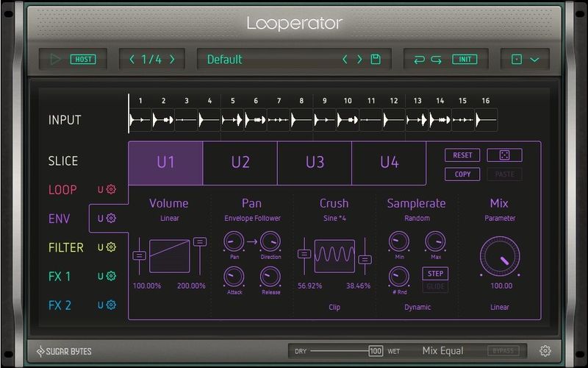This screenshot has width=588, height=368.
Task: Click input waveform step 1
Action: pyautogui.click(x=140, y=120)
